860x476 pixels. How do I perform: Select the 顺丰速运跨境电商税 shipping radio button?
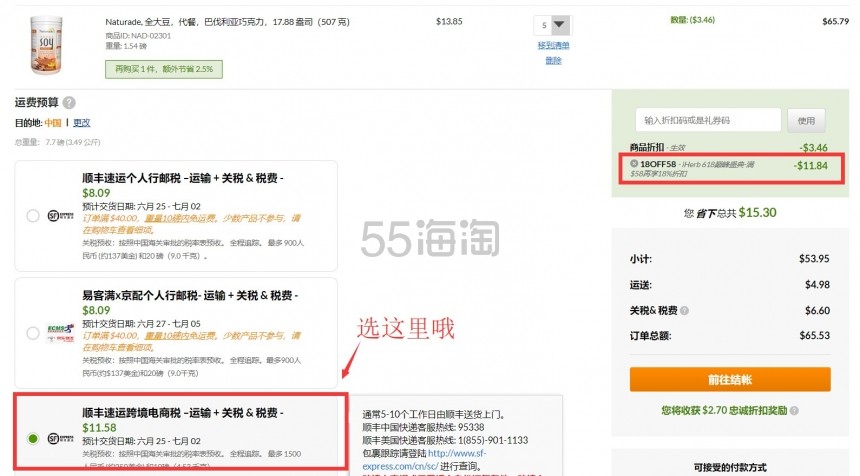[x=33, y=438]
